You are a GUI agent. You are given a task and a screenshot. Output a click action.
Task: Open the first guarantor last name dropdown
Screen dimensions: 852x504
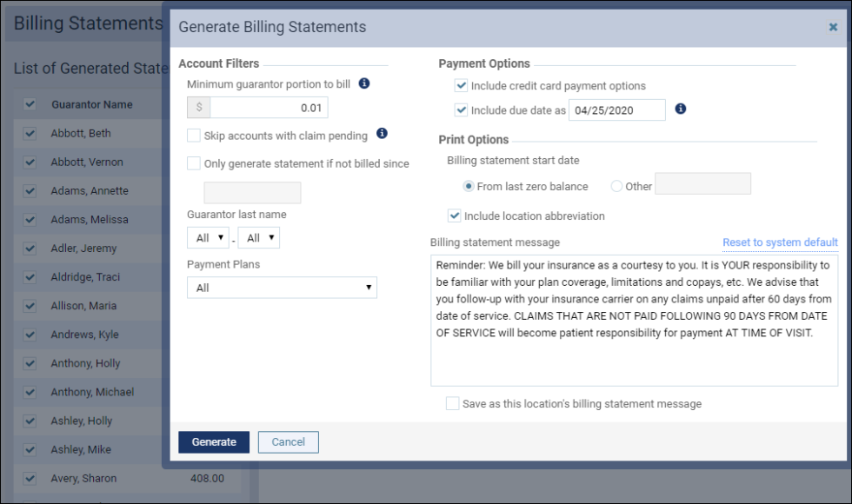(x=208, y=237)
